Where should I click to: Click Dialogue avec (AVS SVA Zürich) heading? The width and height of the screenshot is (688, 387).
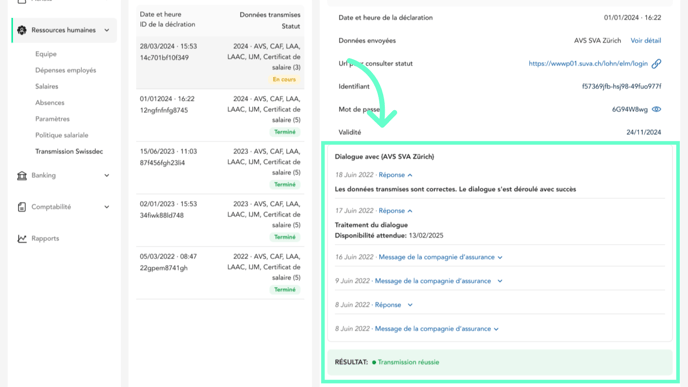pyautogui.click(x=384, y=157)
